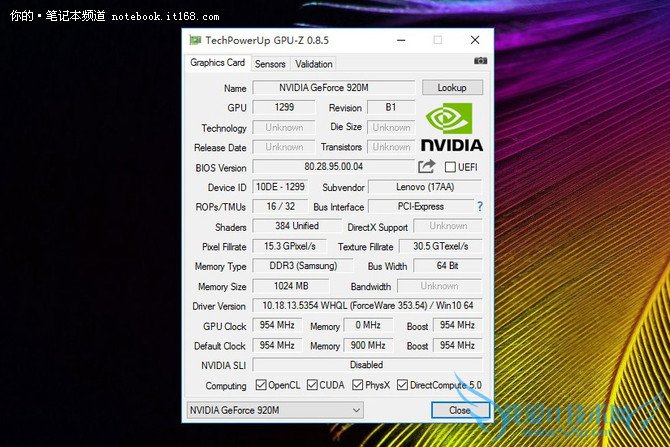Click the NVIDIA logo image

tap(451, 127)
